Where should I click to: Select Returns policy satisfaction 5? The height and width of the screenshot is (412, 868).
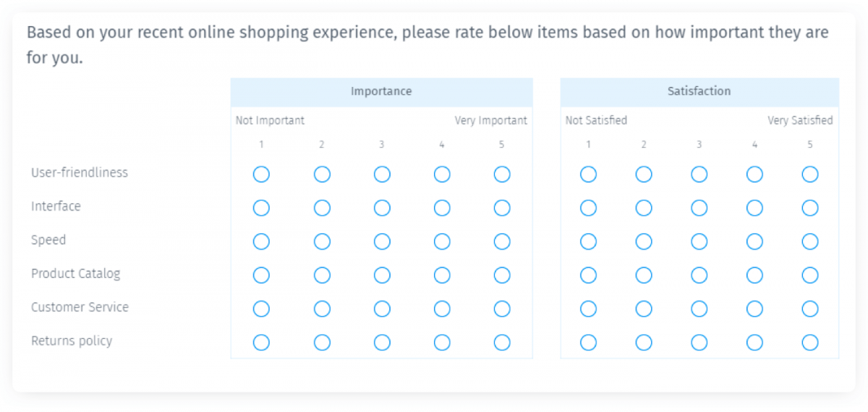[x=810, y=342]
